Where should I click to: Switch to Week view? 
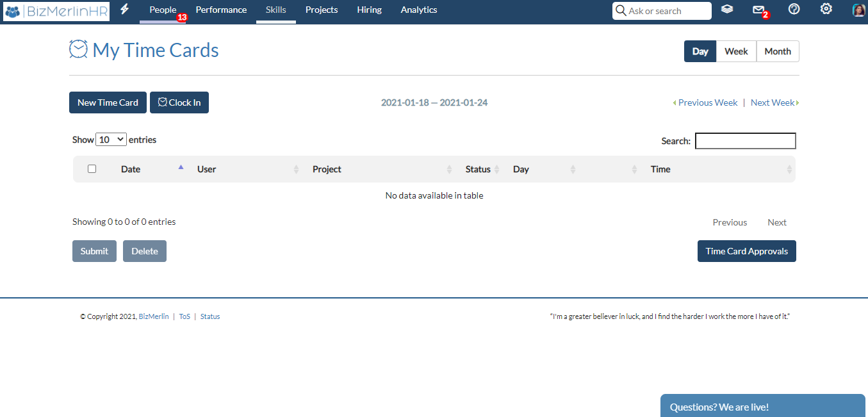point(736,51)
